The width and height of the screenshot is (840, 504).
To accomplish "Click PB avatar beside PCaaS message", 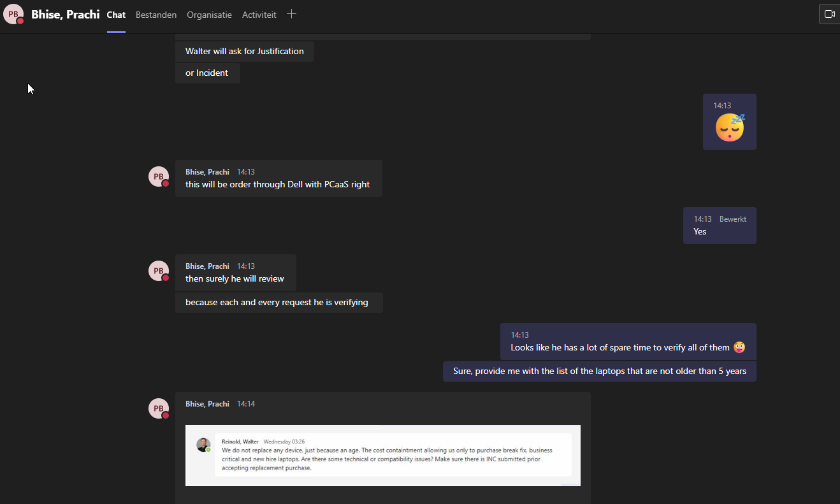I will click(159, 176).
